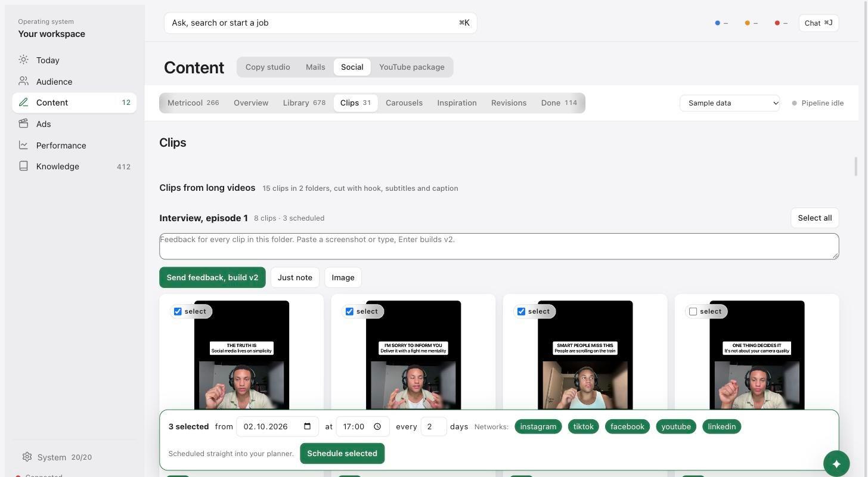Click Select all for Interview episode 1

pos(815,218)
